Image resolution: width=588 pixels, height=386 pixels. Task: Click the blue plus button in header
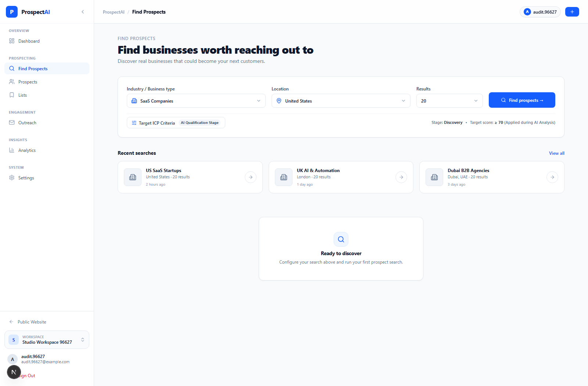[x=572, y=12]
